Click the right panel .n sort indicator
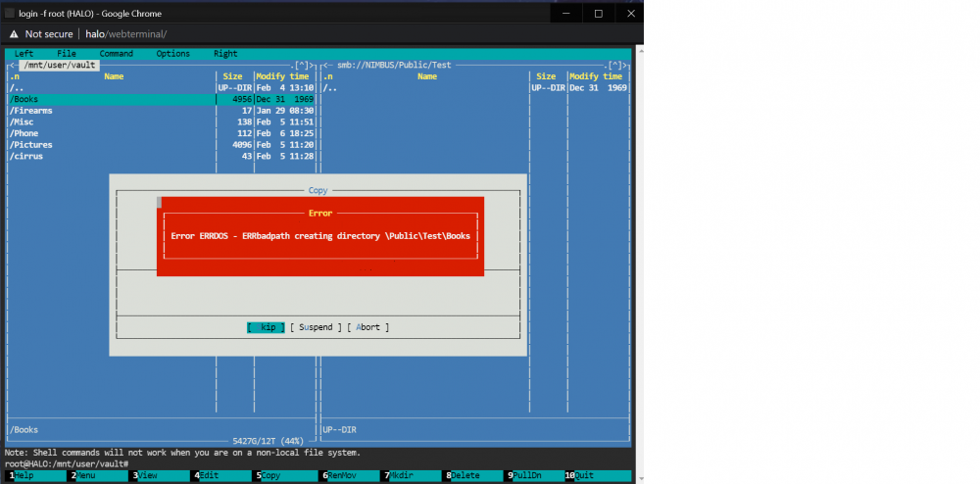The image size is (980, 484). coord(327,76)
